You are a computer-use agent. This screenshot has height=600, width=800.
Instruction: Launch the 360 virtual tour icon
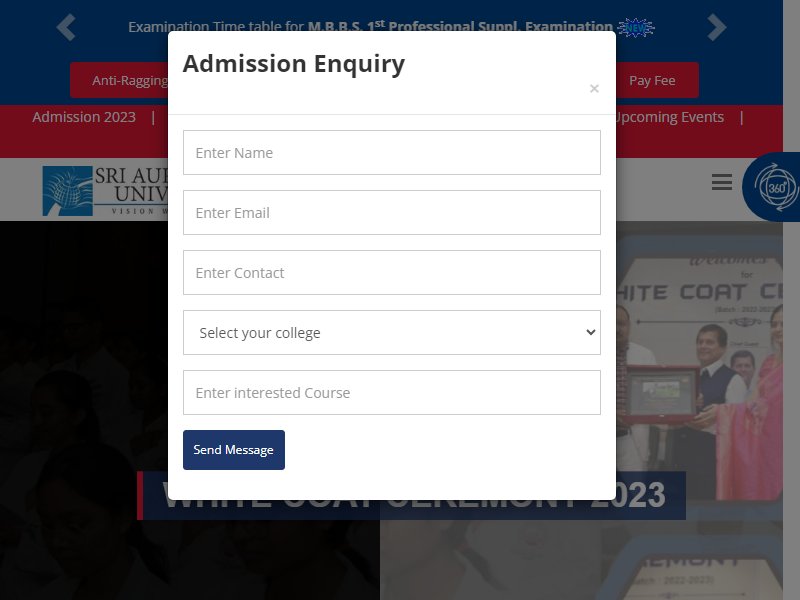click(774, 187)
